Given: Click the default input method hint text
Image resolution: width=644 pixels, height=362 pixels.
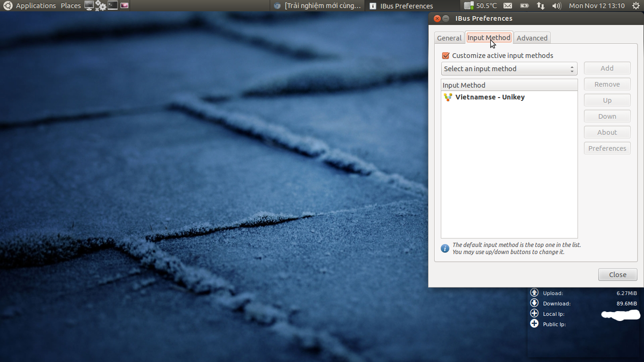Looking at the screenshot, I should coord(517,248).
